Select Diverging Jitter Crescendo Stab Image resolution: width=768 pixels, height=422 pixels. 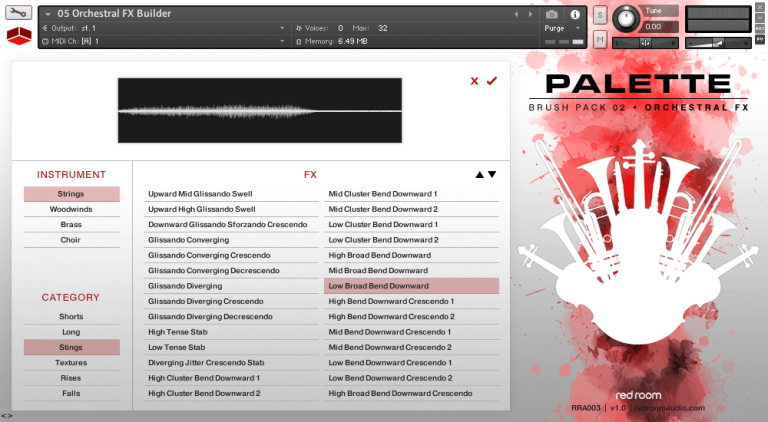[231, 363]
